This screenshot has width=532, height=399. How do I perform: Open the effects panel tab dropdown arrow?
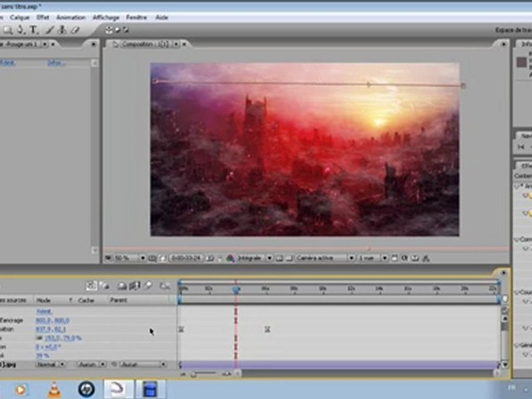pos(44,44)
